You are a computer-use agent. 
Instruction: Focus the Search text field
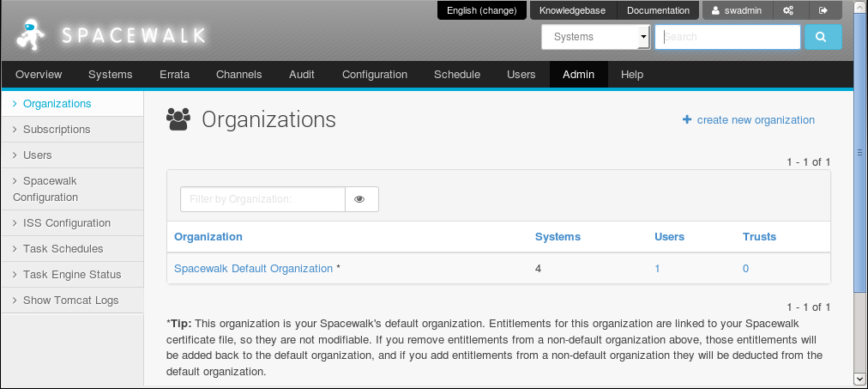[727, 37]
